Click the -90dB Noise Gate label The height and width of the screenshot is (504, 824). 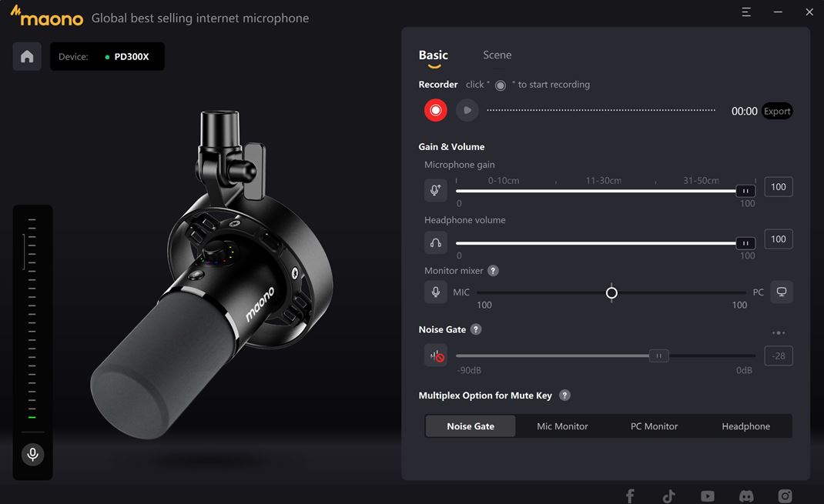click(x=469, y=370)
